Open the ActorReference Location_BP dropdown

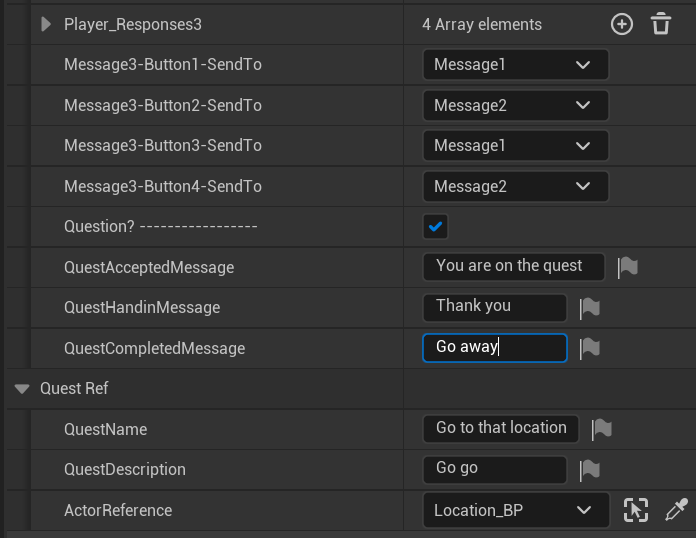pyautogui.click(x=515, y=510)
